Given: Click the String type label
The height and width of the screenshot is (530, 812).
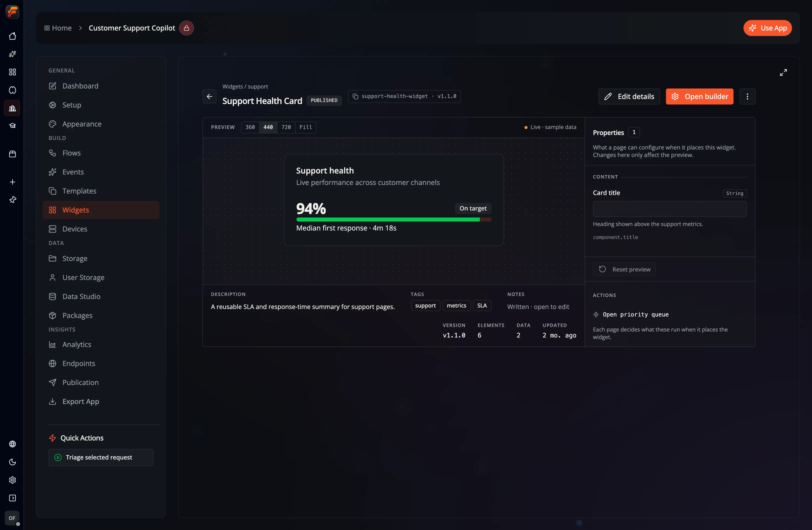Looking at the screenshot, I should click(735, 193).
